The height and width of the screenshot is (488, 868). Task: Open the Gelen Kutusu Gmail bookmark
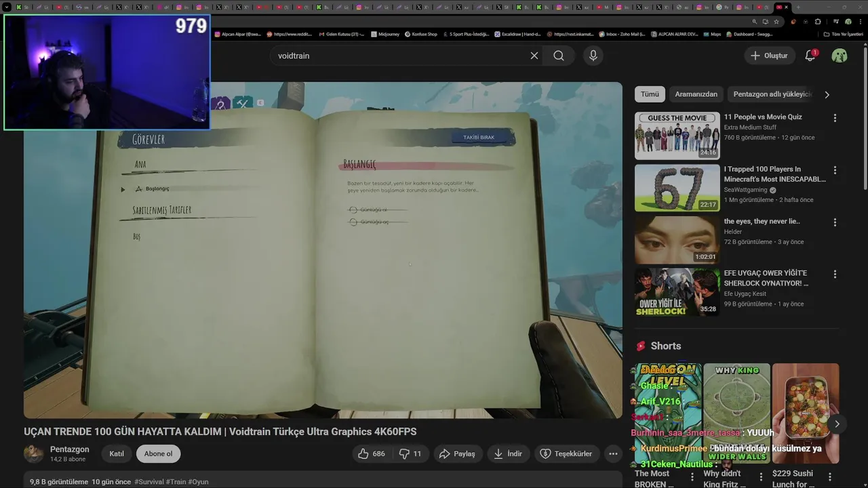341,34
